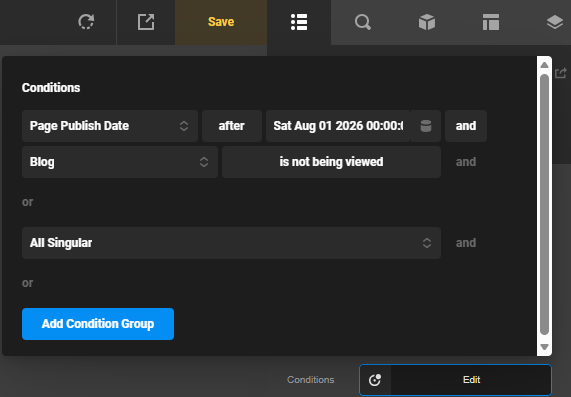Click the conditions icon beside Edit

click(375, 380)
